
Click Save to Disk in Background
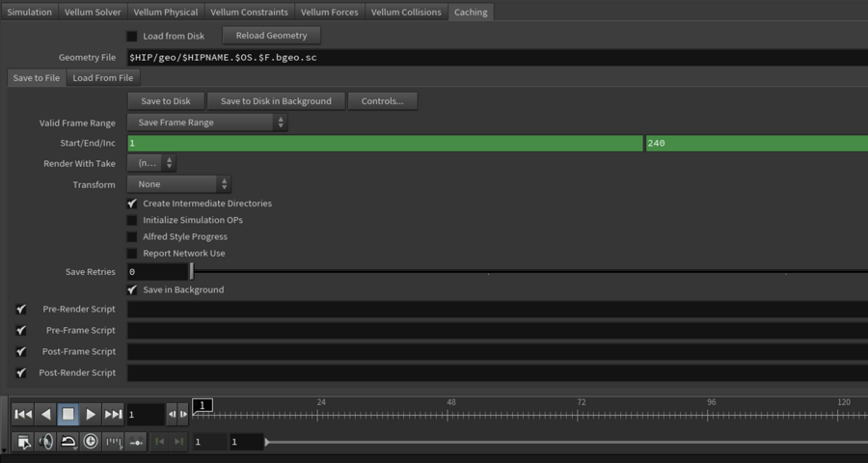coord(276,101)
